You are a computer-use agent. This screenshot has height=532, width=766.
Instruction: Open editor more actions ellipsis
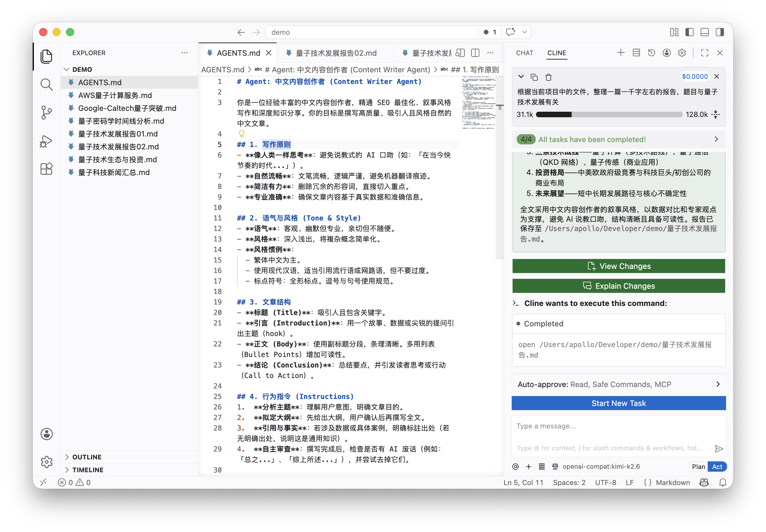(x=490, y=53)
